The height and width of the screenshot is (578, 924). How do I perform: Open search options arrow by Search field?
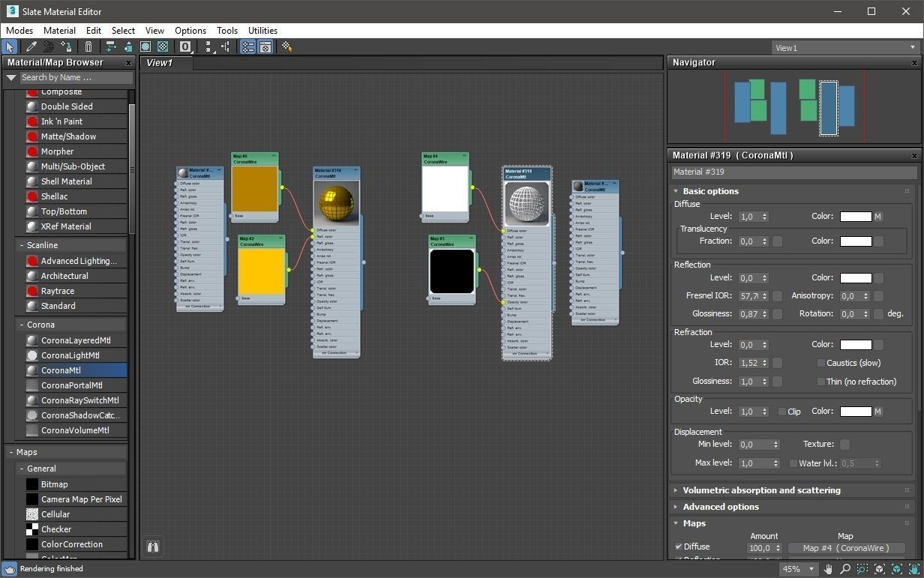point(11,77)
